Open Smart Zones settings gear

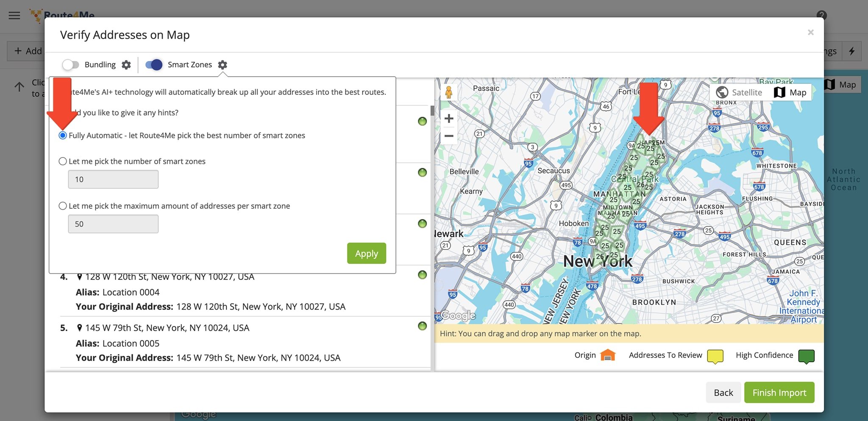223,65
